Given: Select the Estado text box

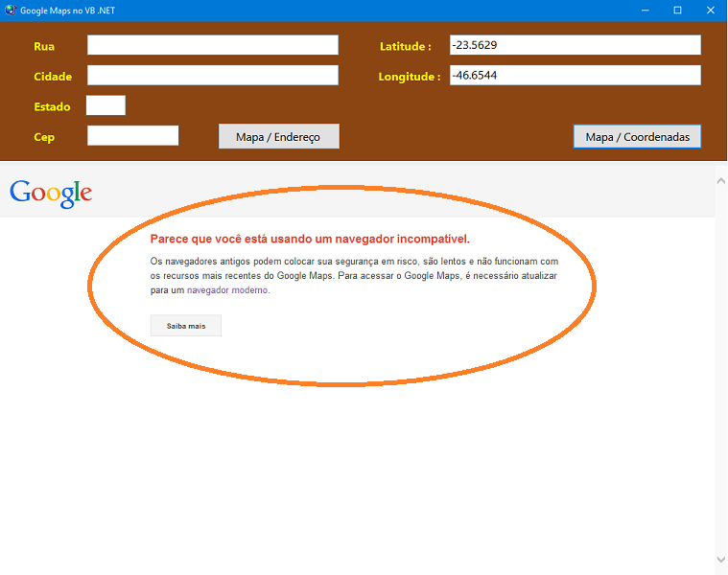Looking at the screenshot, I should (x=106, y=105).
